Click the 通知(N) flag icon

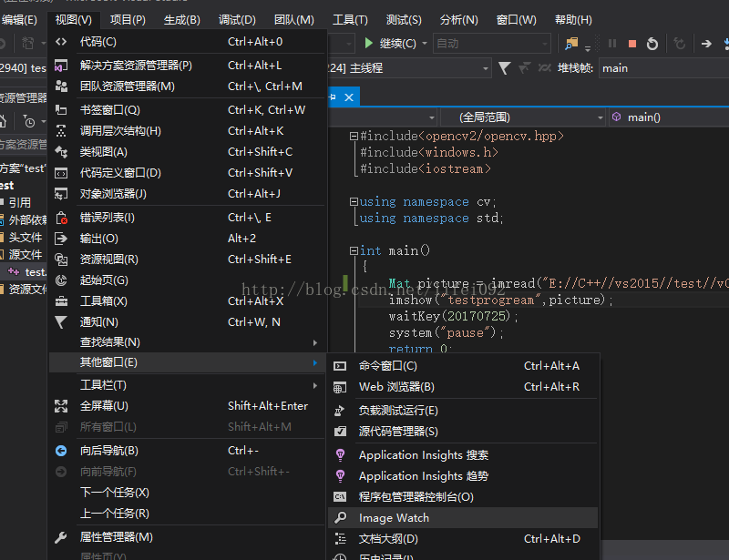click(61, 322)
